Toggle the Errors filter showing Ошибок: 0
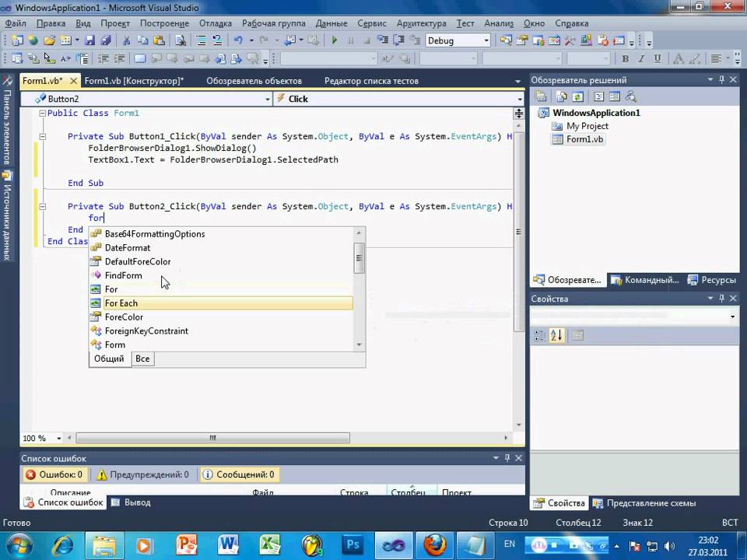The image size is (747, 560). point(54,474)
